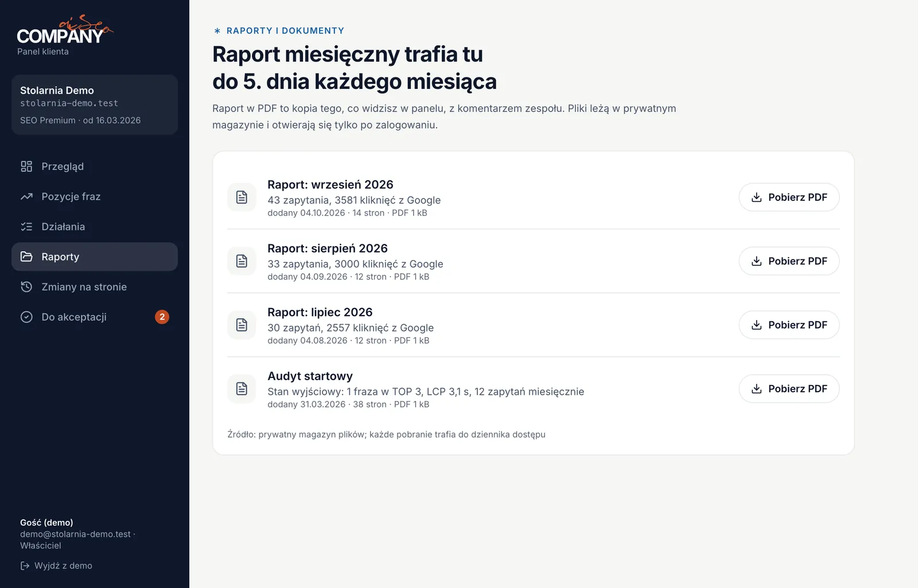Click the Stolarnia Demo client card
The height and width of the screenshot is (588, 918).
[95, 104]
